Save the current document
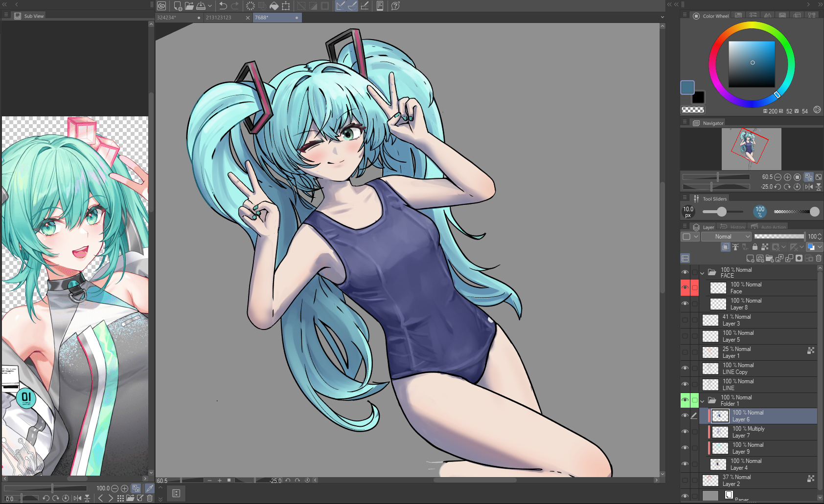The height and width of the screenshot is (504, 824). click(201, 6)
